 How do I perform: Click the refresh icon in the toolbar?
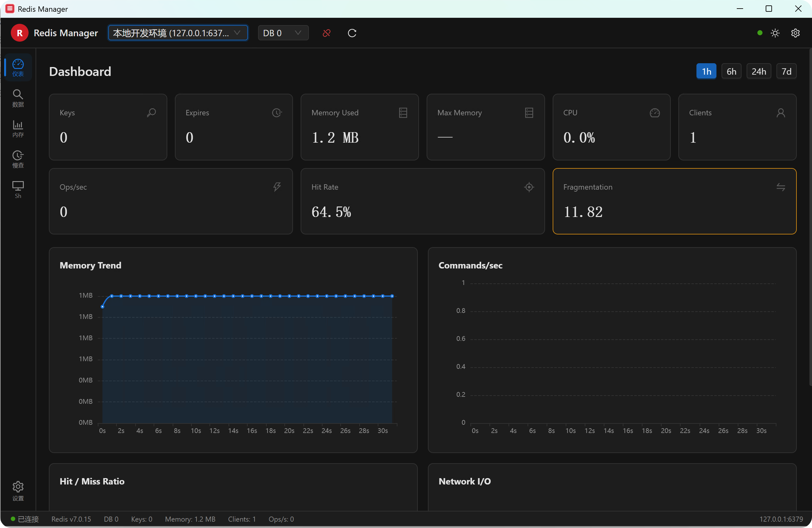pos(352,33)
